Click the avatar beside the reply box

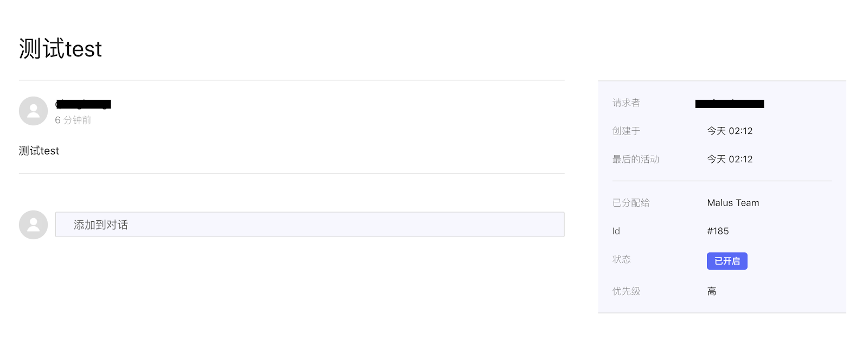[33, 225]
